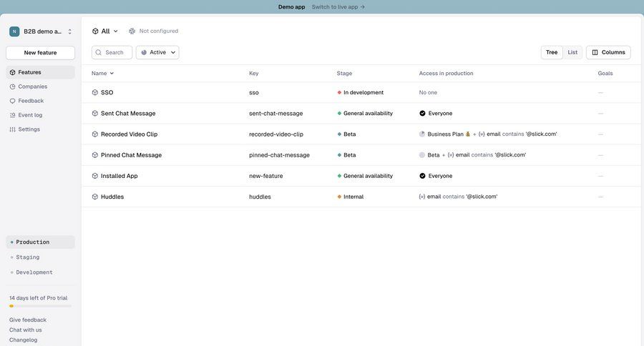Image resolution: width=644 pixels, height=346 pixels.
Task: Click the Access in production column header
Action: click(x=446, y=74)
